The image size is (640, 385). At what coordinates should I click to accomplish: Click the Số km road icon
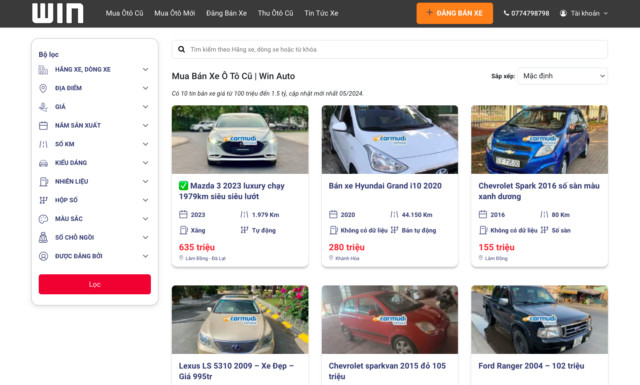point(43,144)
